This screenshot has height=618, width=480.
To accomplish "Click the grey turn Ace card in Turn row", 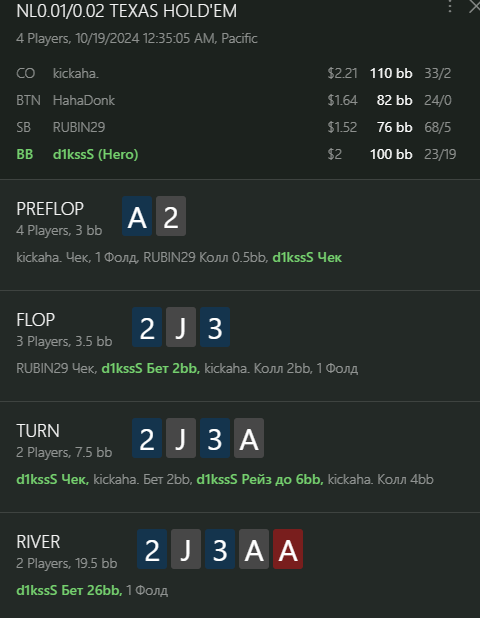I will pyautogui.click(x=249, y=438).
